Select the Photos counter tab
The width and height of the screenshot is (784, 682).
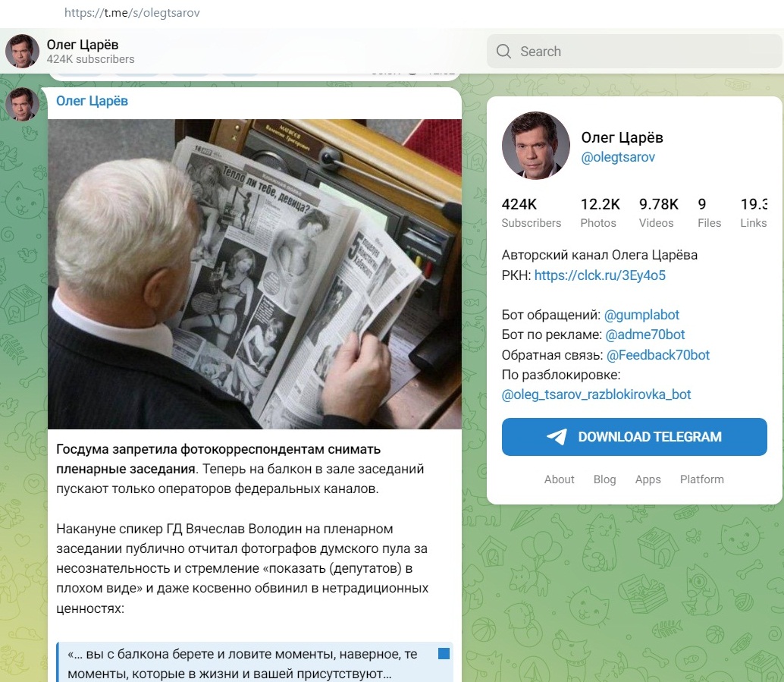point(600,212)
